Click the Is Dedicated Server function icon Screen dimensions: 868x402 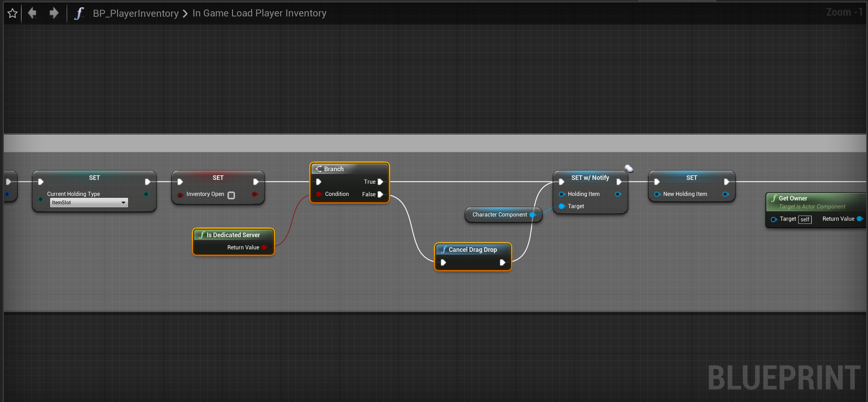tap(202, 235)
